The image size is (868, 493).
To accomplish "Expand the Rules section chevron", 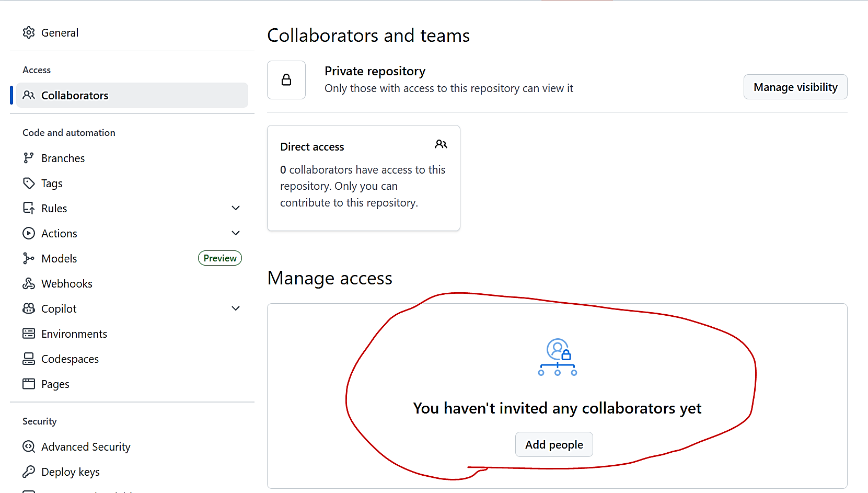I will 236,208.
